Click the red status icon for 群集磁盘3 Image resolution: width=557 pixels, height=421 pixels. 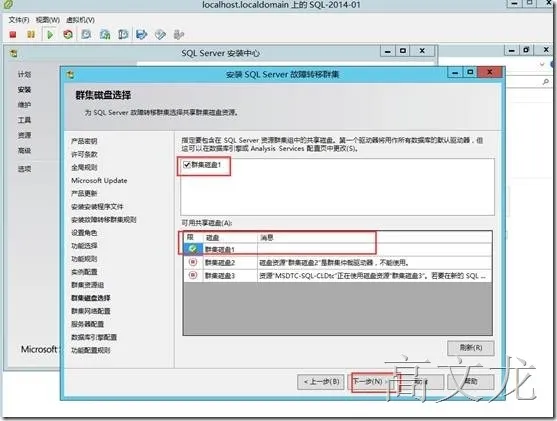click(193, 275)
